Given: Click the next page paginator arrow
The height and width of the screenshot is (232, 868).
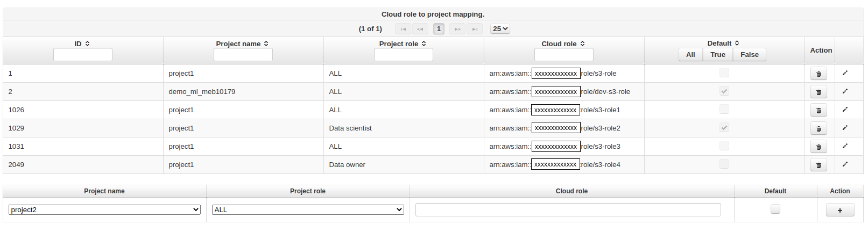Looking at the screenshot, I should tap(457, 29).
